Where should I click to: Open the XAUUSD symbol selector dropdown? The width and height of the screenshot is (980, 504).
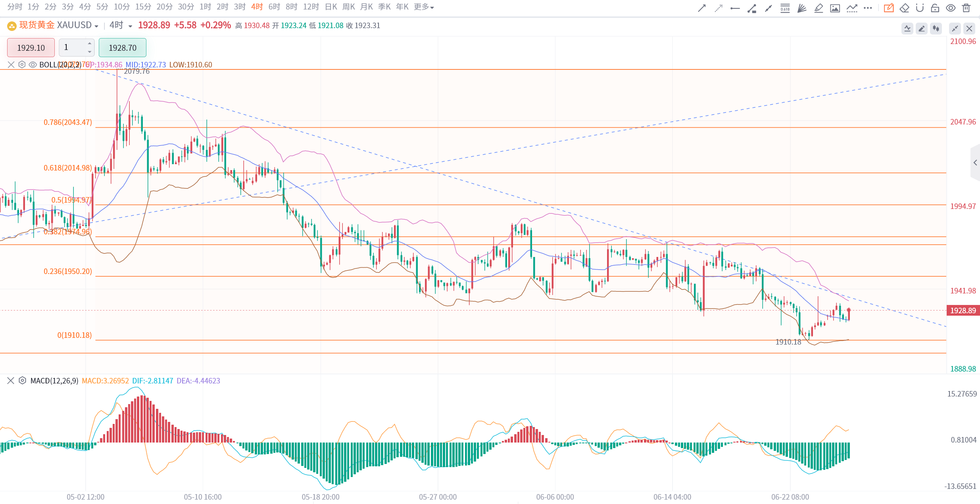tap(96, 26)
